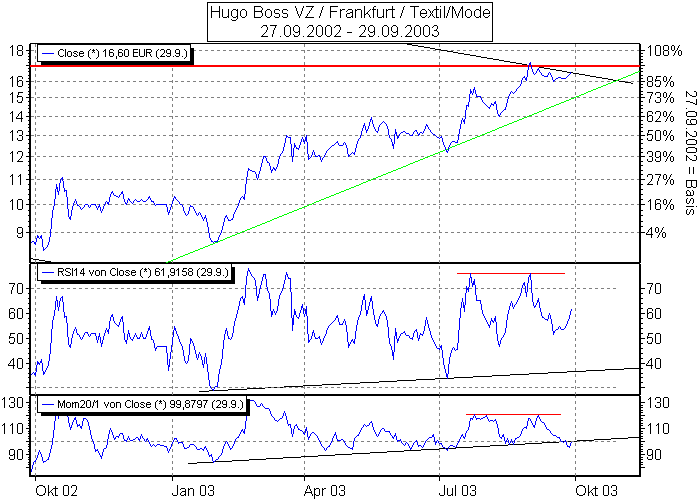Click the right RSI axis label '40'
The image size is (700, 500).
pos(653,363)
